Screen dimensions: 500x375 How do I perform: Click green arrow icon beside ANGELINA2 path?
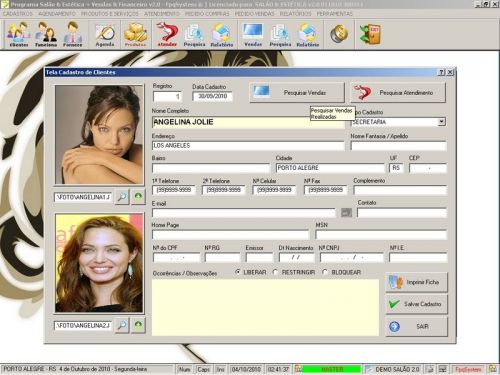point(138,325)
